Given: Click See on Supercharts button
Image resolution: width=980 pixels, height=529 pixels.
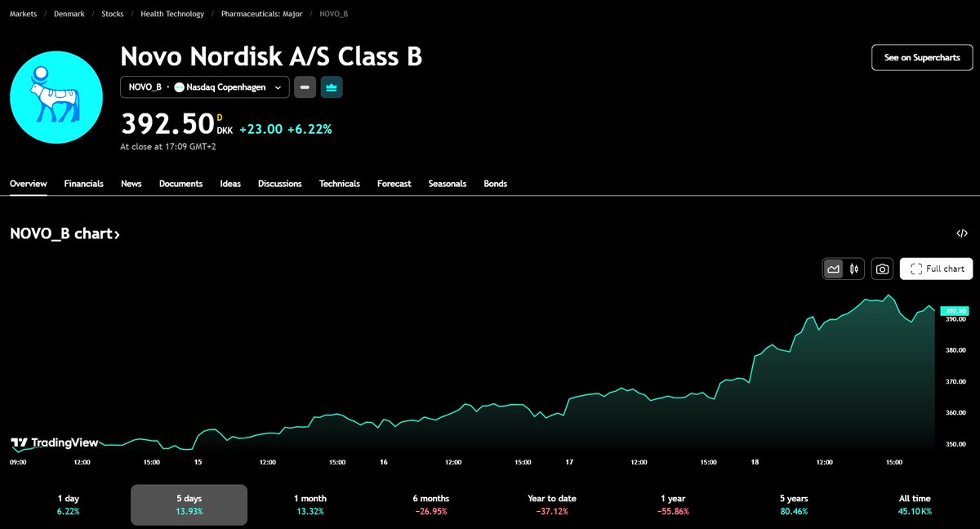Looking at the screenshot, I should 922,58.
